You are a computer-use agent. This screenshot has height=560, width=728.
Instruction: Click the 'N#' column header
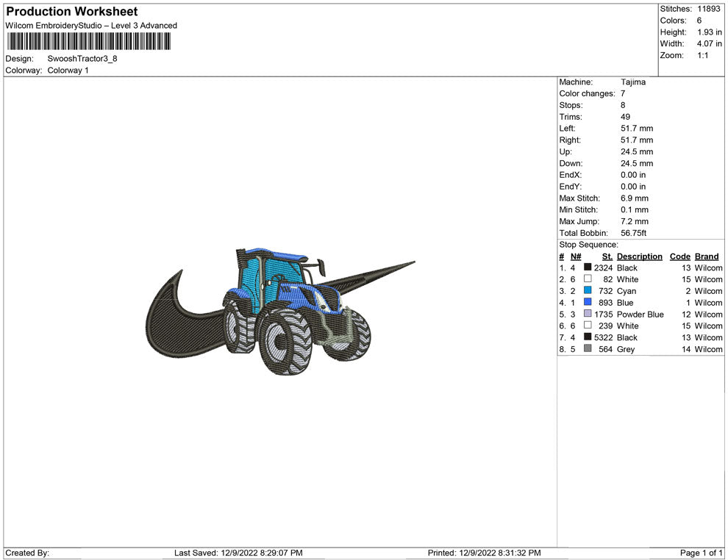coord(576,256)
